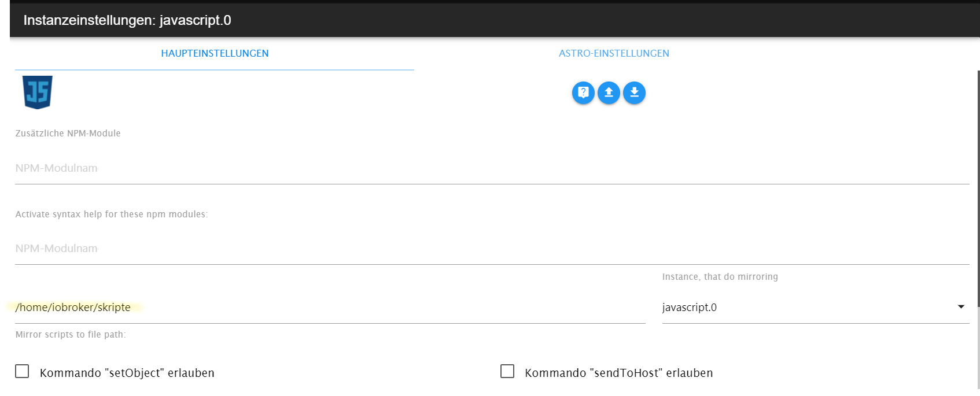Click the upload configuration icon
980x396 pixels.
pos(609,92)
